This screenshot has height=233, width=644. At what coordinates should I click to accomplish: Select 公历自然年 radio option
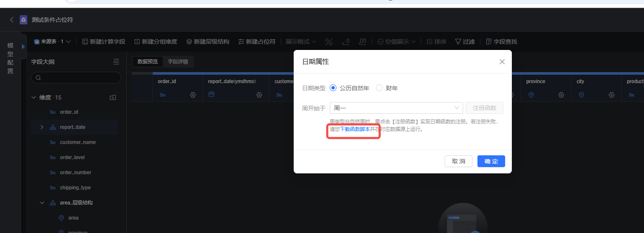(x=334, y=88)
